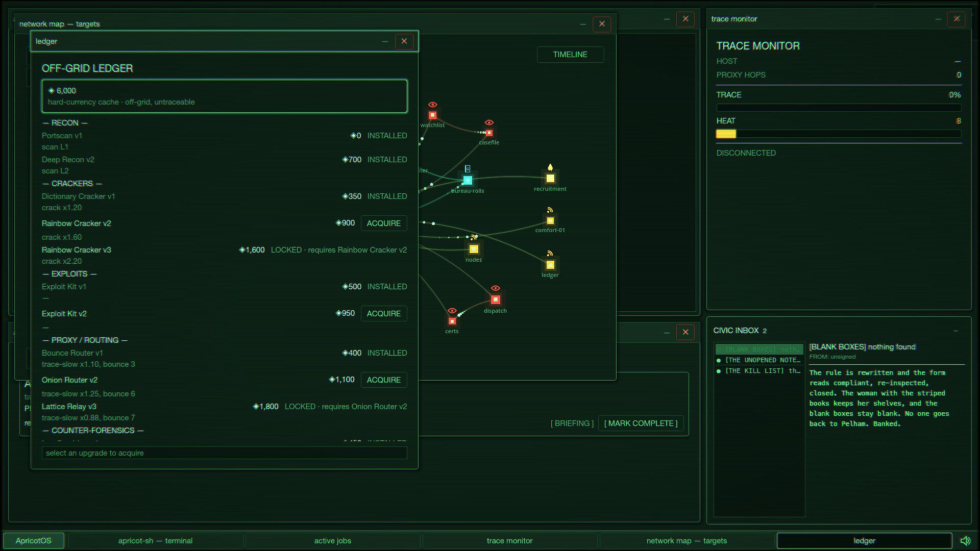Select the recruitment node
The image size is (980, 551).
click(x=550, y=179)
